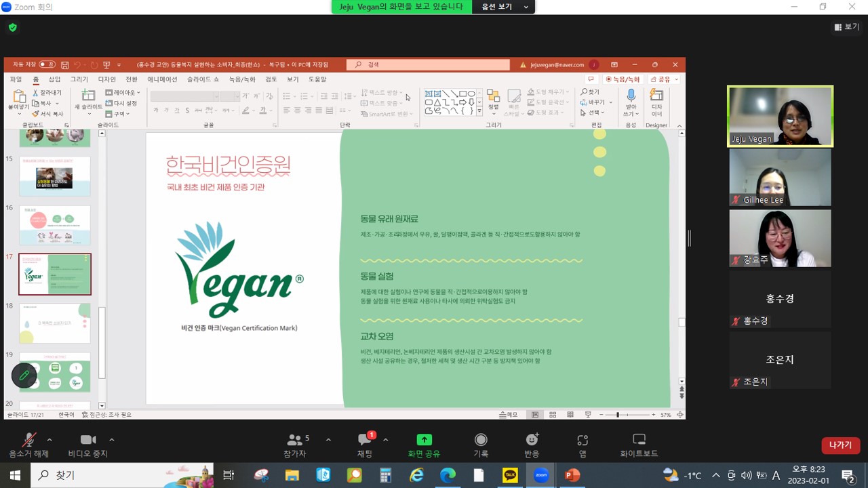This screenshot has width=868, height=488.
Task: Start recording with the 기록 icon
Action: pos(481,440)
